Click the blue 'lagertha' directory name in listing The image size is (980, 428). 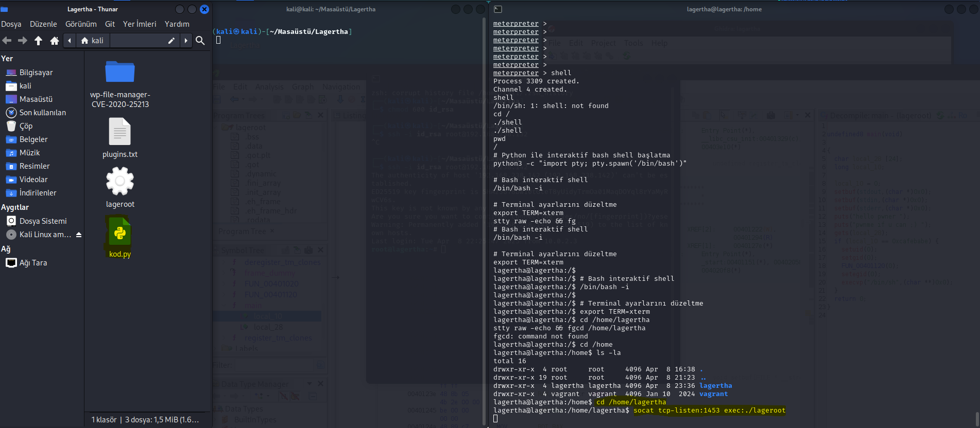pos(716,386)
